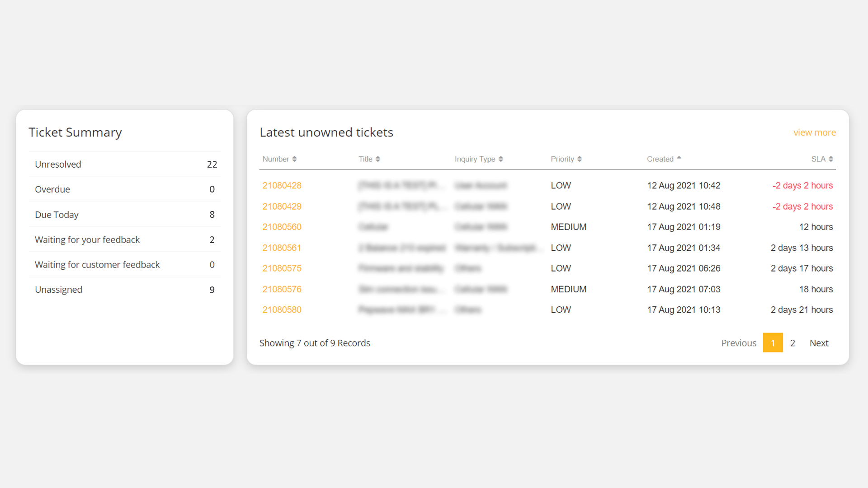The width and height of the screenshot is (868, 488).
Task: Open the Unresolved tickets summary row
Action: coord(125,164)
